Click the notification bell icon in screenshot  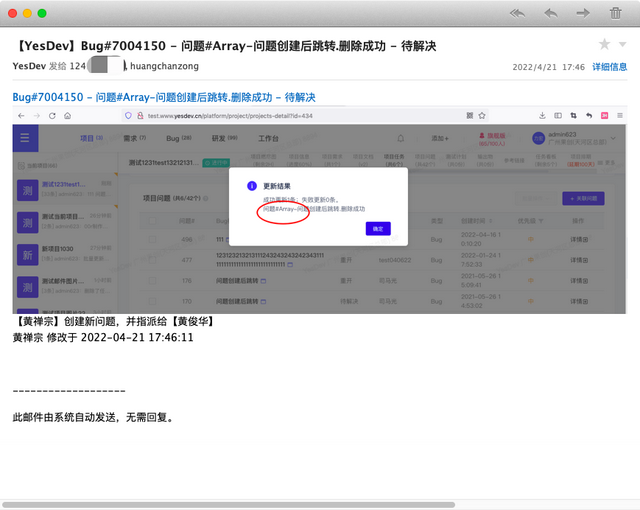pyautogui.click(x=401, y=138)
